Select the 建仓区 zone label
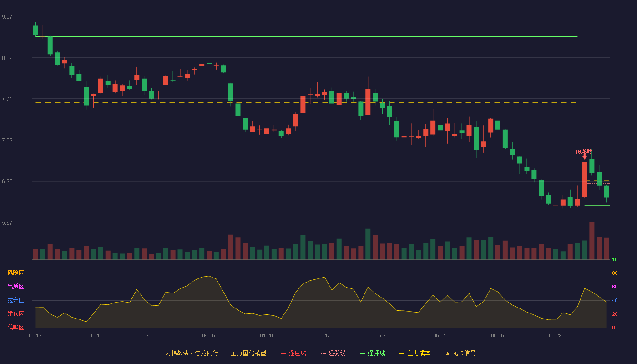 coord(15,314)
